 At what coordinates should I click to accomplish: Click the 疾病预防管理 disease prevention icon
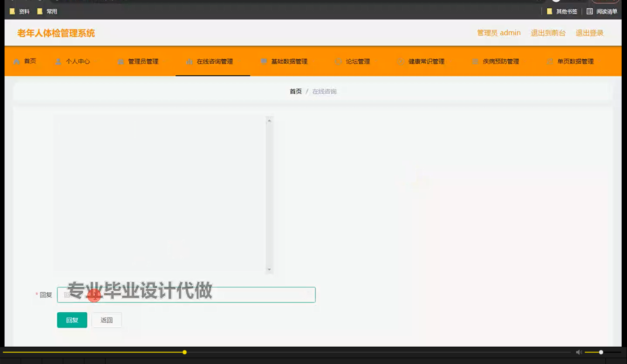pyautogui.click(x=474, y=61)
